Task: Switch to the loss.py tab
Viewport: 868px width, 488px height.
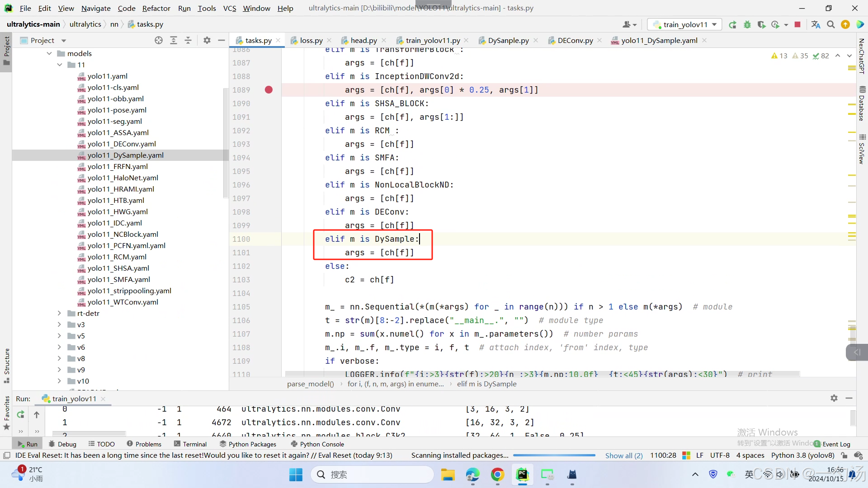Action: (x=311, y=40)
